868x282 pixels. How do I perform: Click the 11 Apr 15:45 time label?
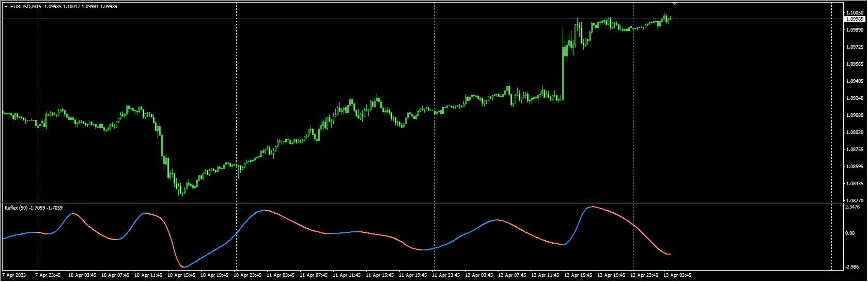click(380, 275)
